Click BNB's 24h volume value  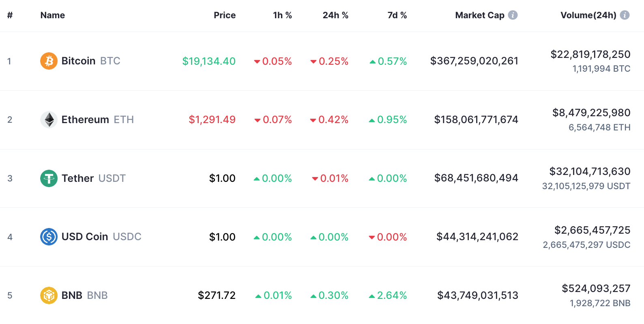(596, 289)
